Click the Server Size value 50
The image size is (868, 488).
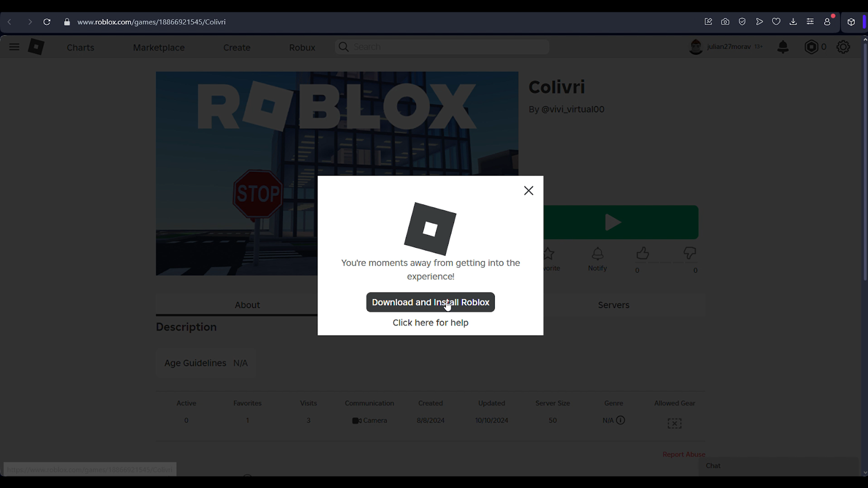click(553, 420)
